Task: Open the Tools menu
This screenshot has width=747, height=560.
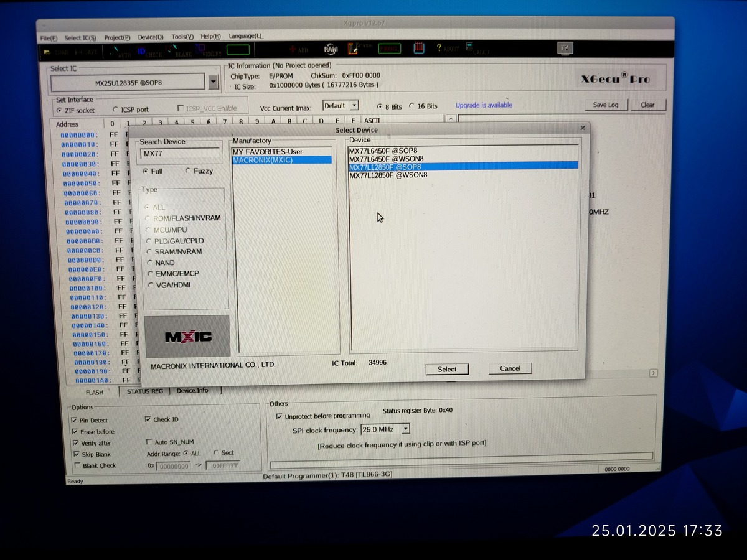Action: coord(182,37)
